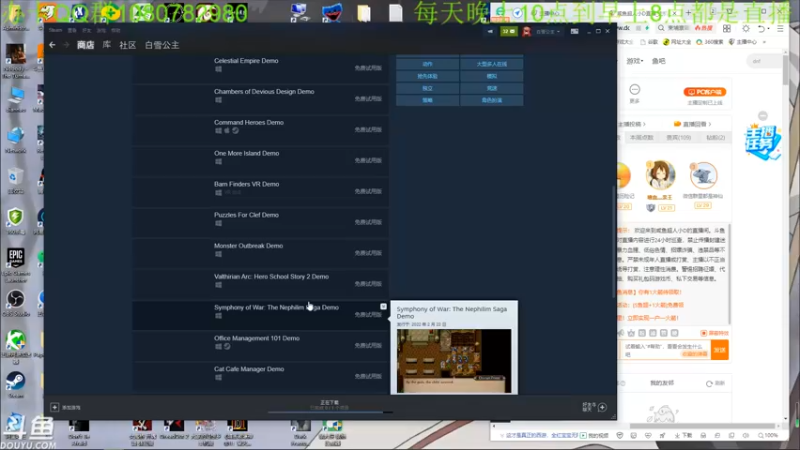Switch to Big Picture mode icon
This screenshot has width=800, height=450.
coord(574,31)
